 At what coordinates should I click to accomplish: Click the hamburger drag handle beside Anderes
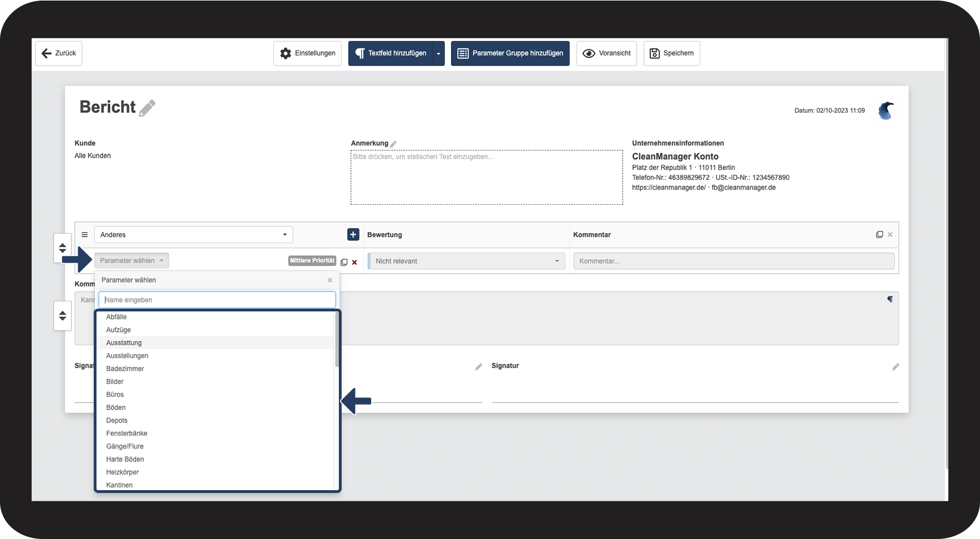tap(85, 235)
